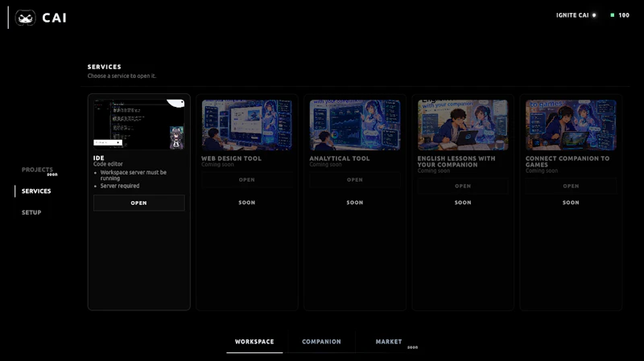Click the 'Server required' note
This screenshot has height=361, width=644.
tap(120, 186)
